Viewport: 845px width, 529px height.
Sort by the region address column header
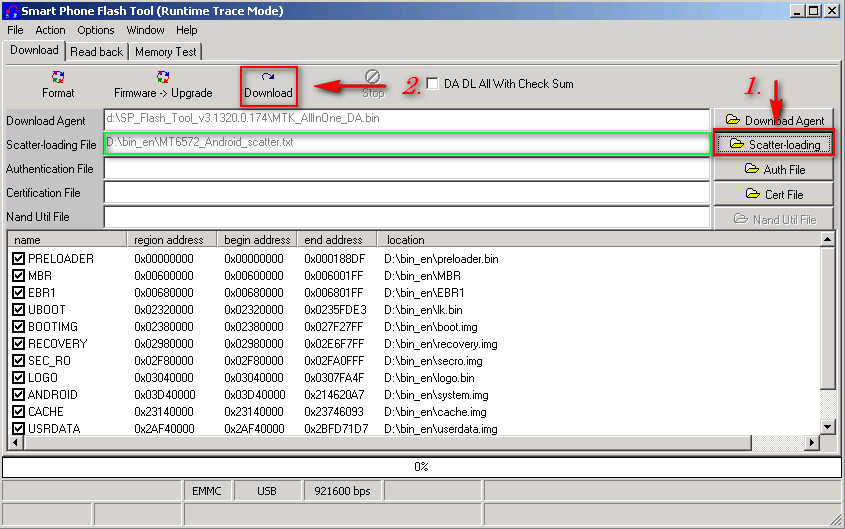point(171,240)
